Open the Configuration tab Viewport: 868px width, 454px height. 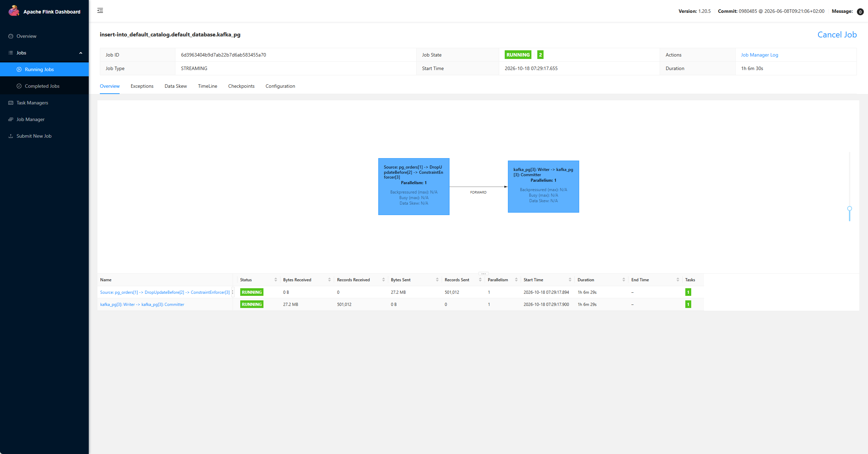click(280, 86)
